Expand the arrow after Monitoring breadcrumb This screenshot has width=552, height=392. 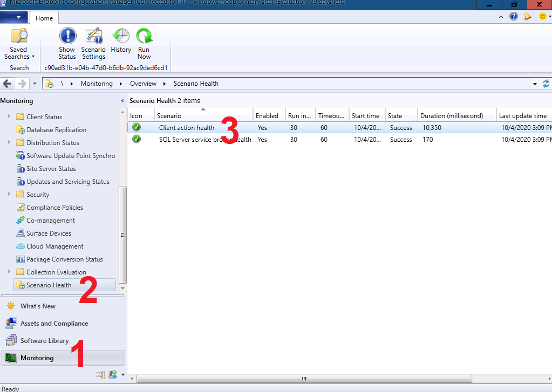point(121,84)
